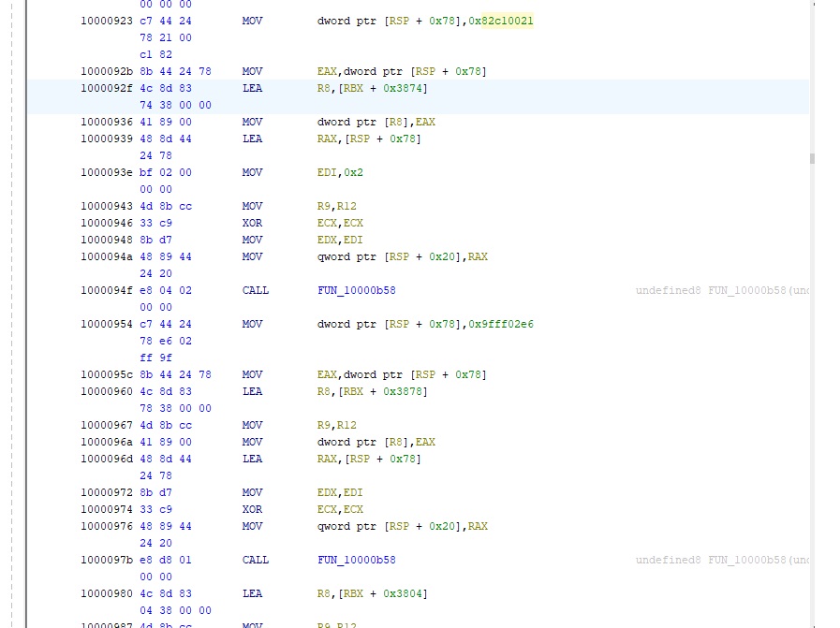Click FUN_10000b58 reference at 1000094f
The height and width of the screenshot is (628, 840).
click(357, 290)
